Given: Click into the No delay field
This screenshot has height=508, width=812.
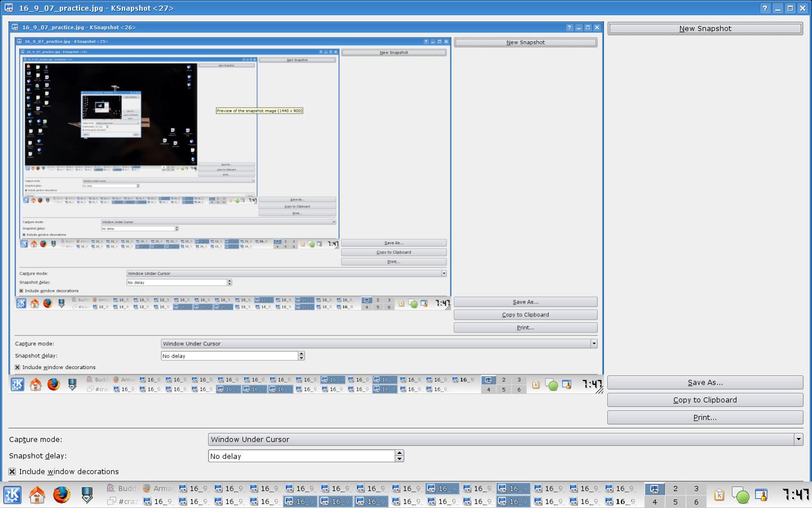Looking at the screenshot, I should [302, 456].
